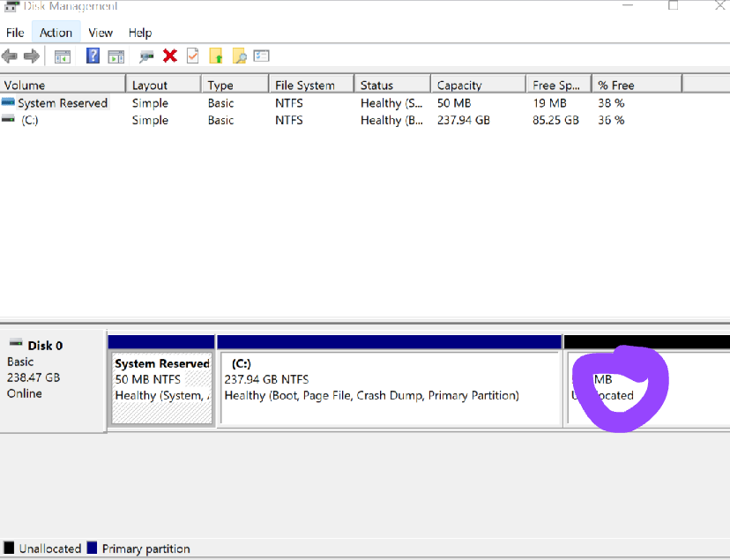Click the Primary partition legend label
This screenshot has height=560, width=730.
click(146, 549)
